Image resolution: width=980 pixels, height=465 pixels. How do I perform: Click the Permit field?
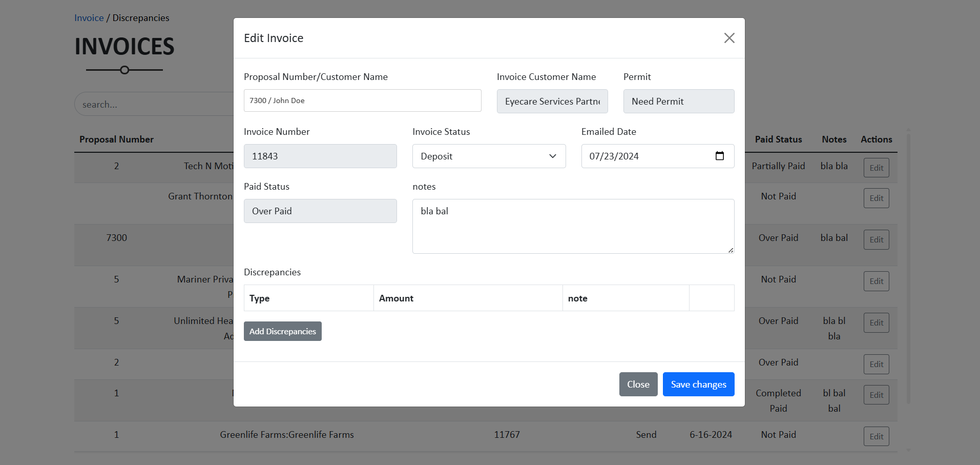point(678,102)
